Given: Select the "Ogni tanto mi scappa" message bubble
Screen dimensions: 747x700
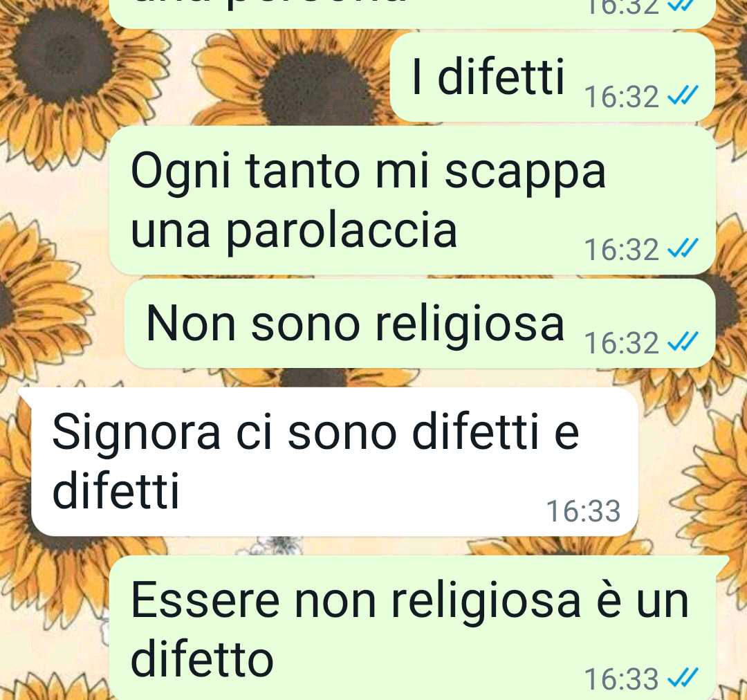Looking at the screenshot, I should pyautogui.click(x=412, y=200).
